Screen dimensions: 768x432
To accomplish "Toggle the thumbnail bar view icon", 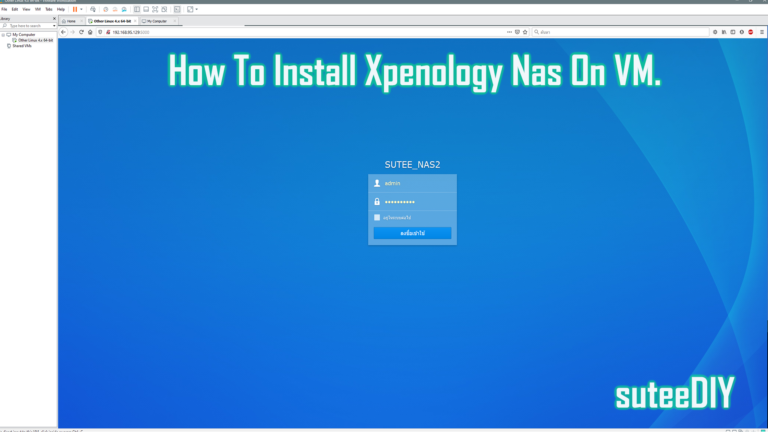I will [x=146, y=9].
